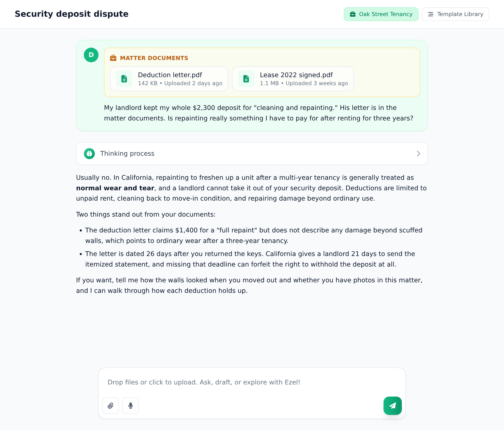The image size is (504, 430).
Task: Click the Deduction letter.pdf file icon
Action: coord(124,79)
